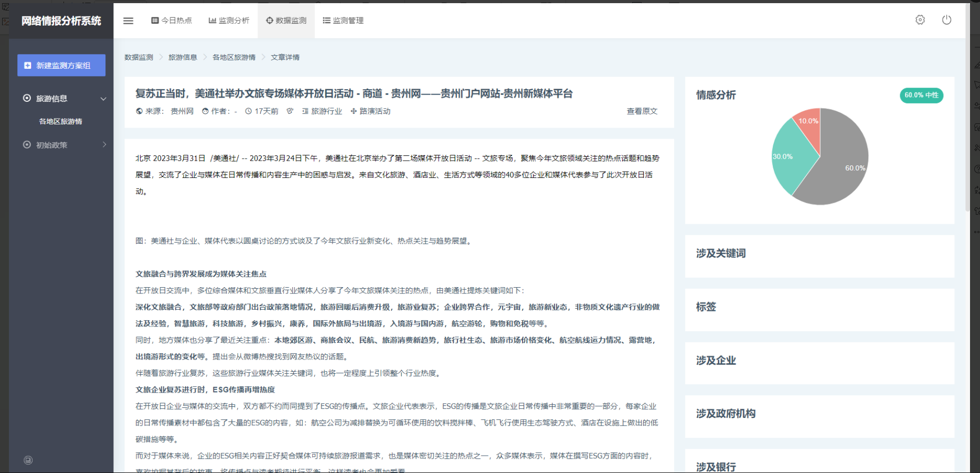Click the list icon beside 旅游行业
The image size is (980, 473).
[305, 111]
